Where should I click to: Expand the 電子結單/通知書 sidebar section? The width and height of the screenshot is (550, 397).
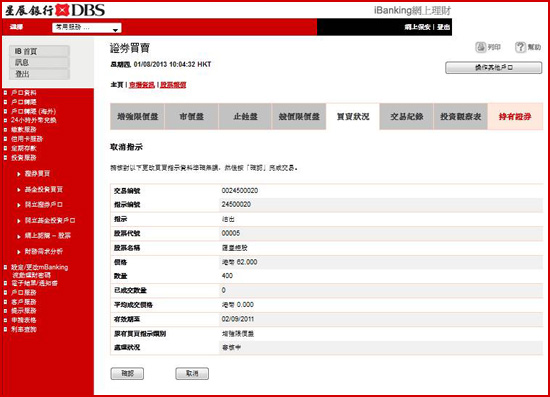34,283
